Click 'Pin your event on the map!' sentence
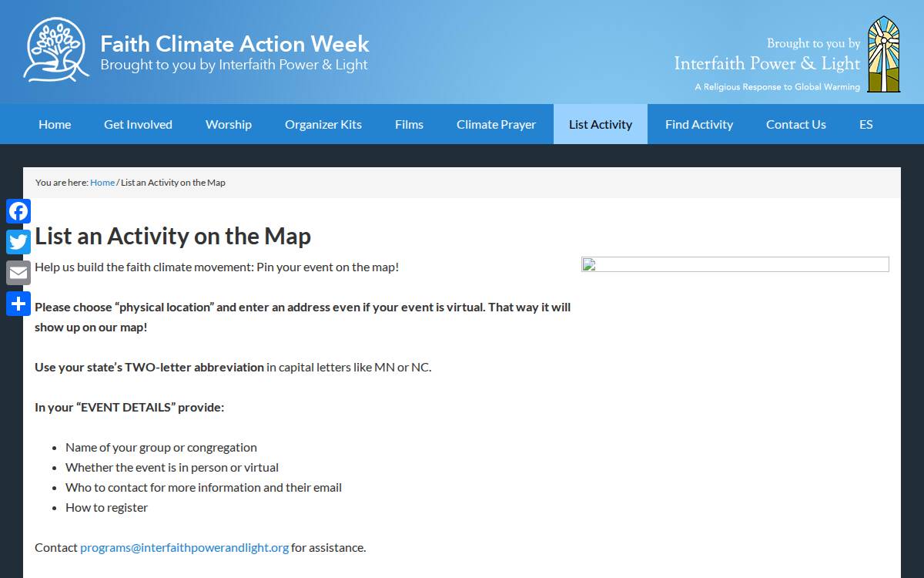 [x=328, y=267]
